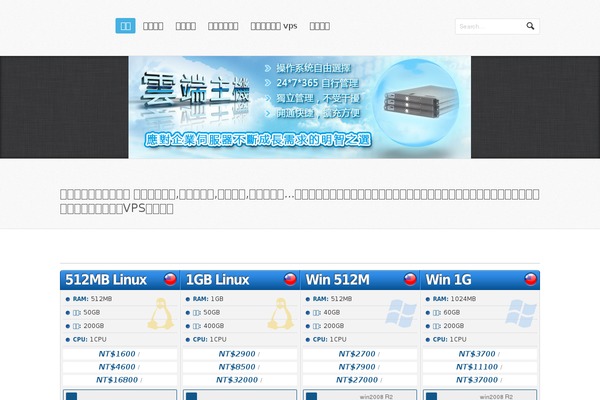Click RAM: 512MB in 512MB Linux card
600x400 pixels.
[92, 299]
